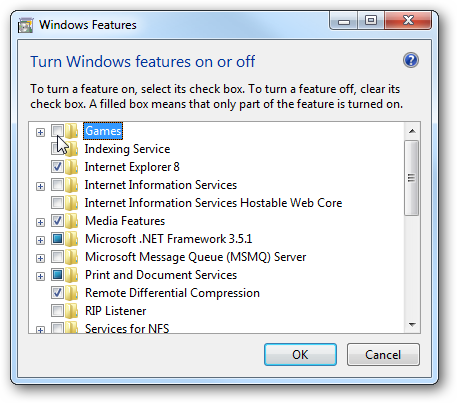Click the Cancel button
The width and height of the screenshot is (457, 403).
383,355
